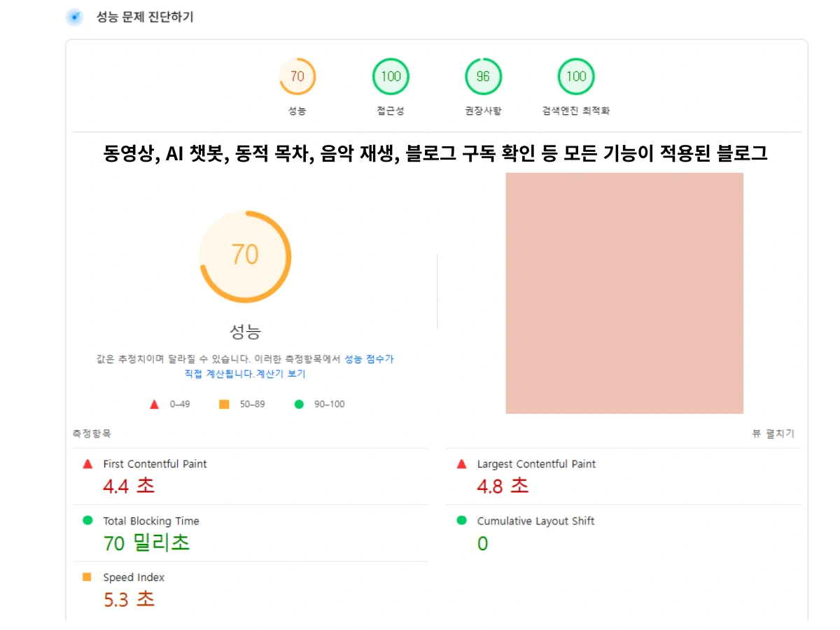Image resolution: width=840 pixels, height=630 pixels.
Task: Open the 권장사항 gauge showing 96
Action: (483, 76)
